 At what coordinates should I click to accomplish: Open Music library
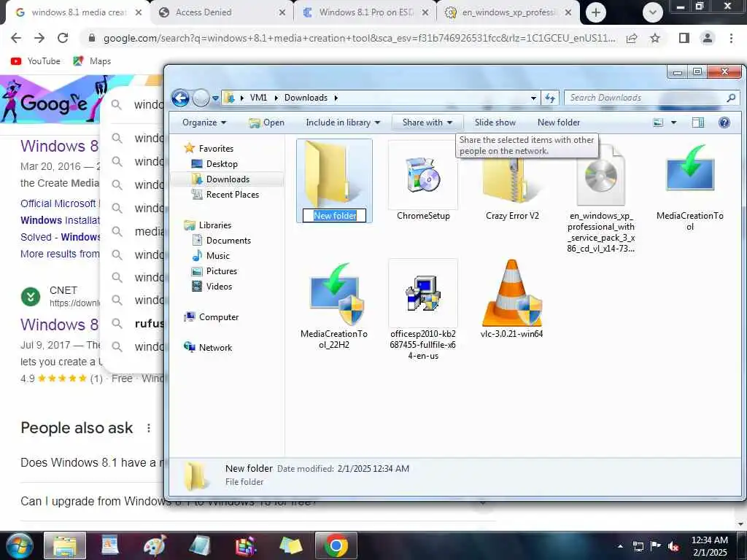[x=211, y=256]
